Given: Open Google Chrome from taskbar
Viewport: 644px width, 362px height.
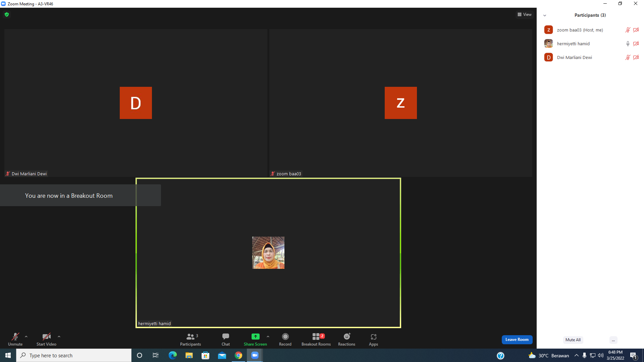Looking at the screenshot, I should pos(238,355).
